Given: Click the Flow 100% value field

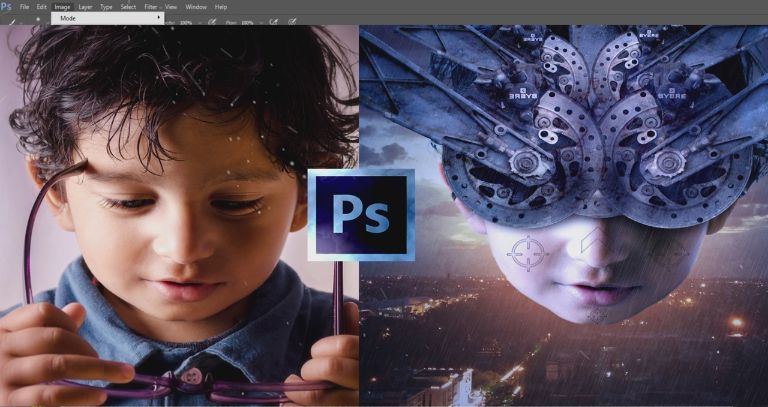Looking at the screenshot, I should point(247,23).
